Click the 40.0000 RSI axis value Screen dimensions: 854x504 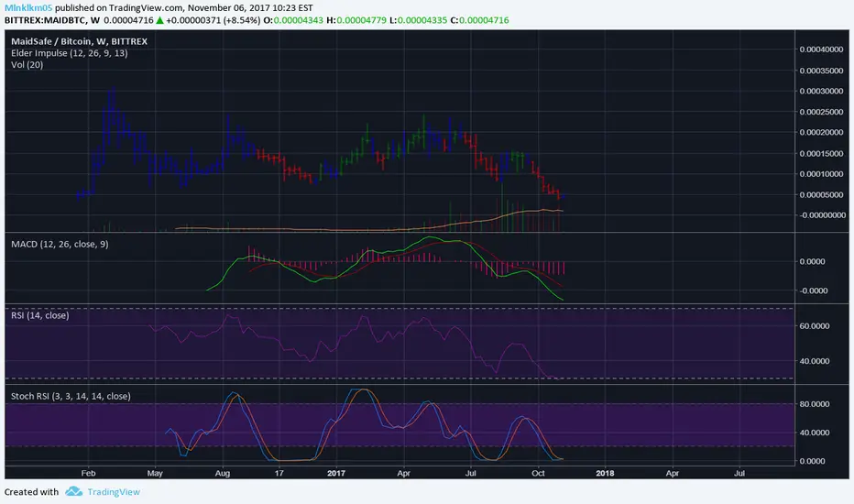[x=815, y=361]
